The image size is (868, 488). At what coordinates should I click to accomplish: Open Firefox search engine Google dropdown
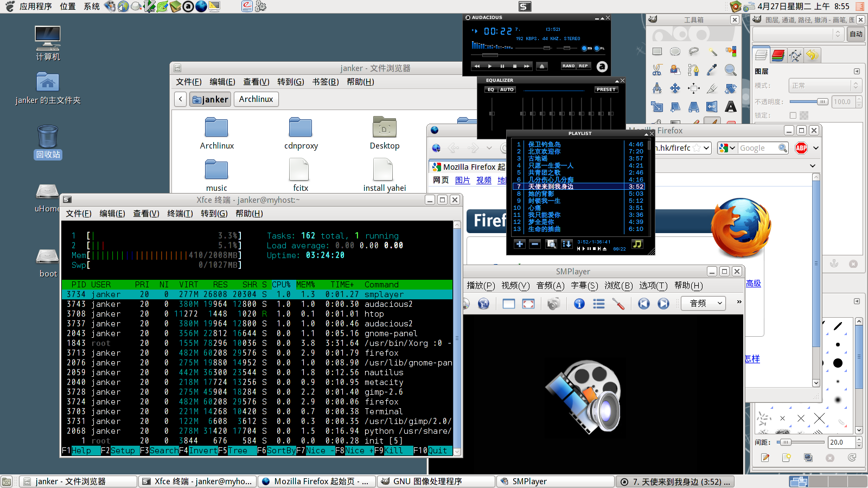(727, 148)
